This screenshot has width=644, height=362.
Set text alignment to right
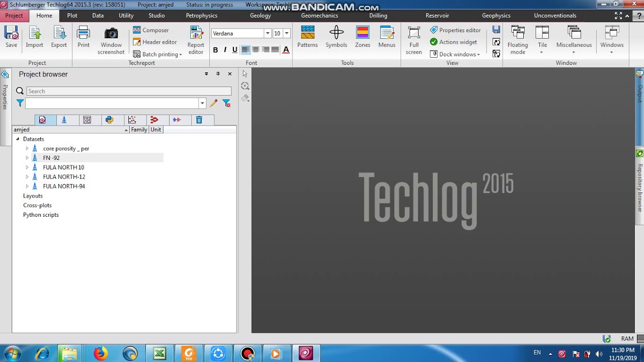click(265, 50)
